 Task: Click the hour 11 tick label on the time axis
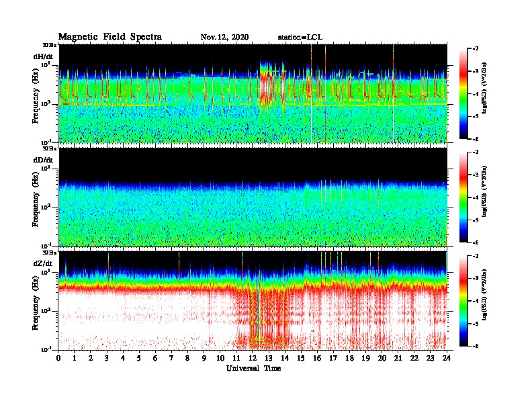point(236,359)
